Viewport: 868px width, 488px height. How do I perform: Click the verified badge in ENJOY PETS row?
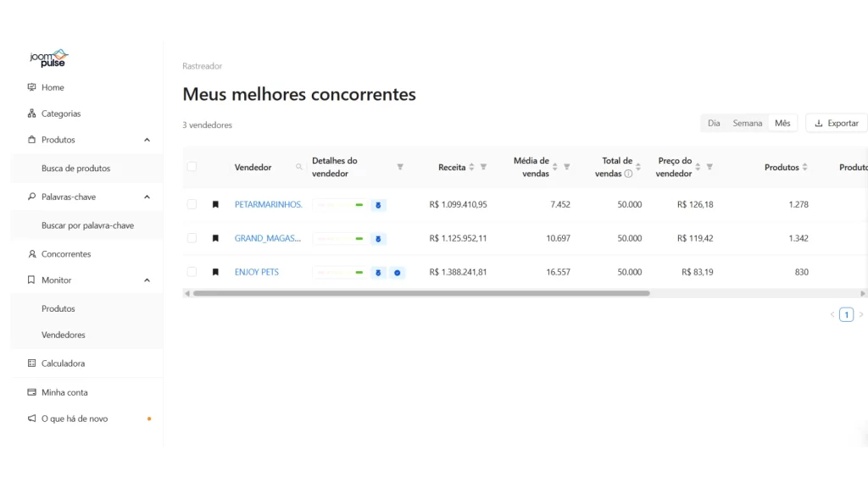coord(398,272)
